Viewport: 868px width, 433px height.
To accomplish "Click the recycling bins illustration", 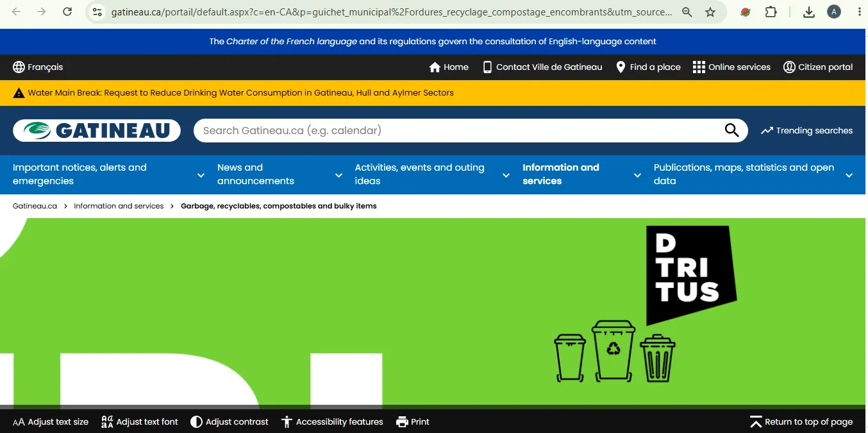I will pyautogui.click(x=614, y=351).
